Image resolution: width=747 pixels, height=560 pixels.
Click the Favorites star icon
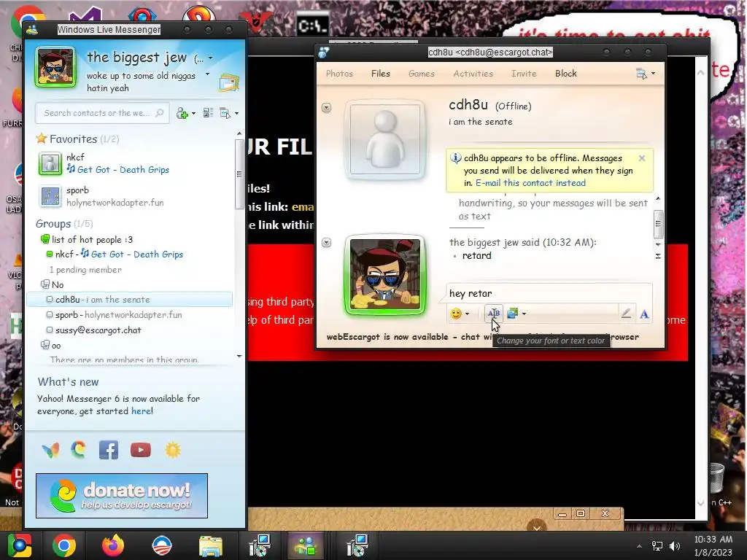[x=42, y=139]
